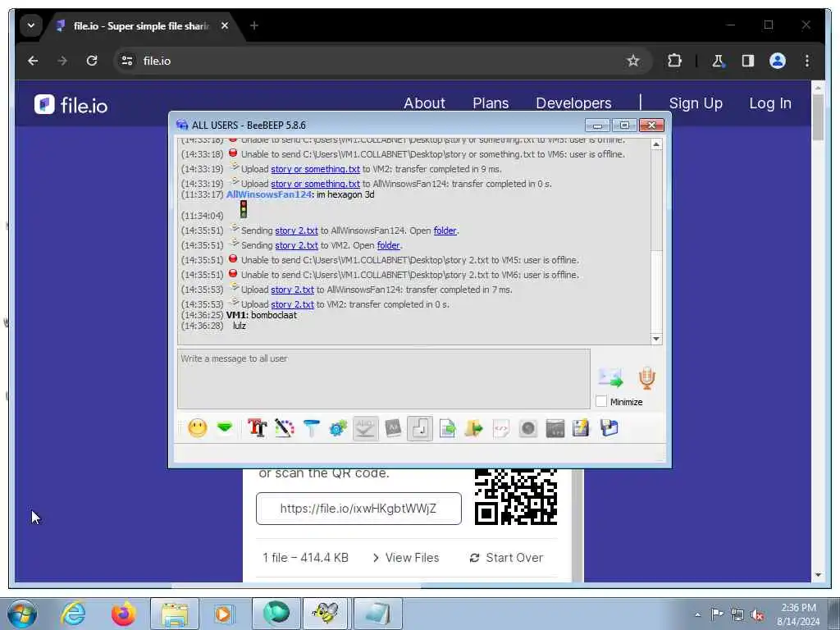The height and width of the screenshot is (630, 840).
Task: Select the file.io browser tab
Action: point(142,25)
